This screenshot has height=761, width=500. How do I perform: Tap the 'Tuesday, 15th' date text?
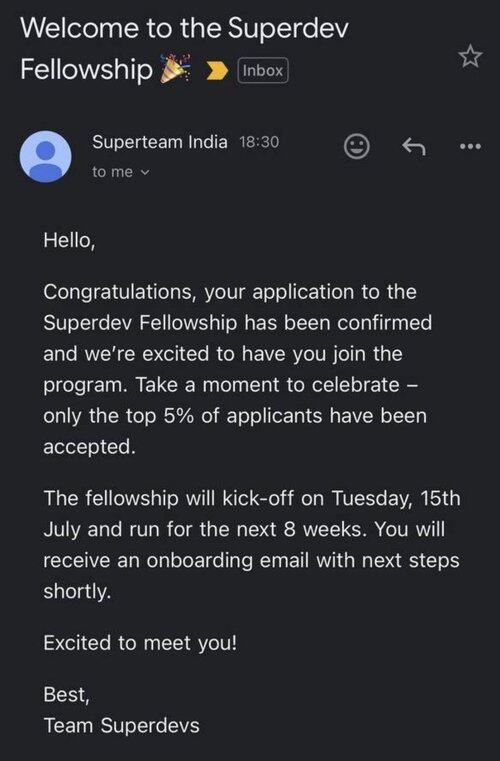pos(396,498)
